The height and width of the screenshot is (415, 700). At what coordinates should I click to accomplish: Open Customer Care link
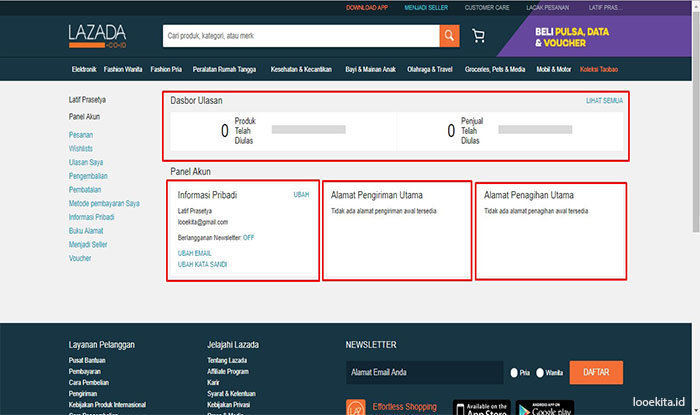coord(487,8)
